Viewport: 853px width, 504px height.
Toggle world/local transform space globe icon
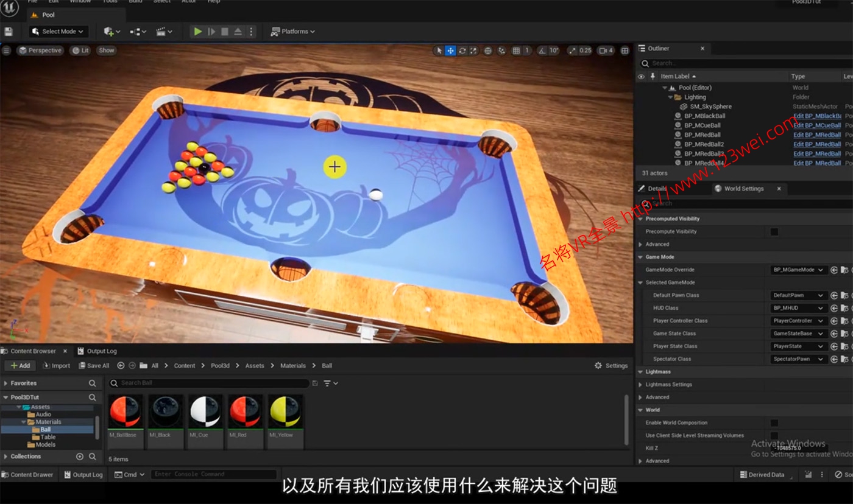[x=488, y=51]
